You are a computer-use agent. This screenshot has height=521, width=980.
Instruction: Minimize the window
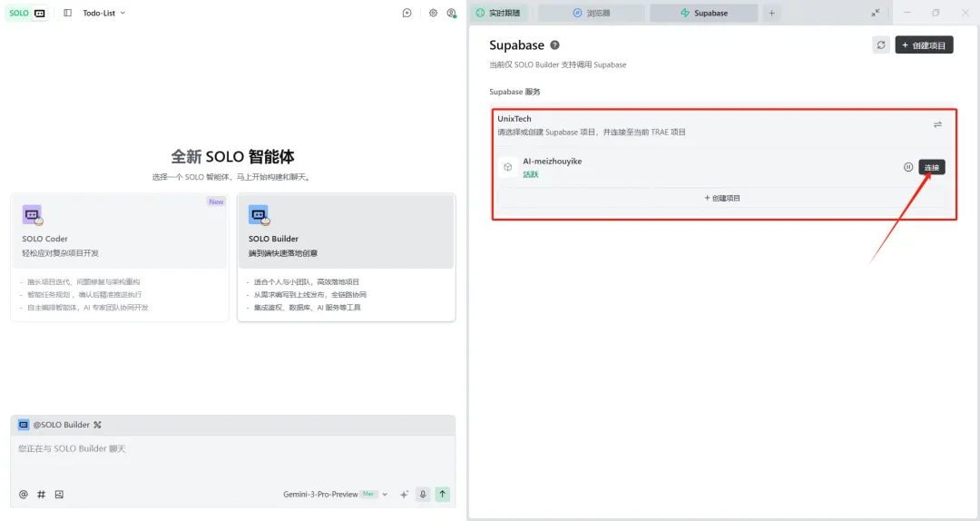[906, 13]
